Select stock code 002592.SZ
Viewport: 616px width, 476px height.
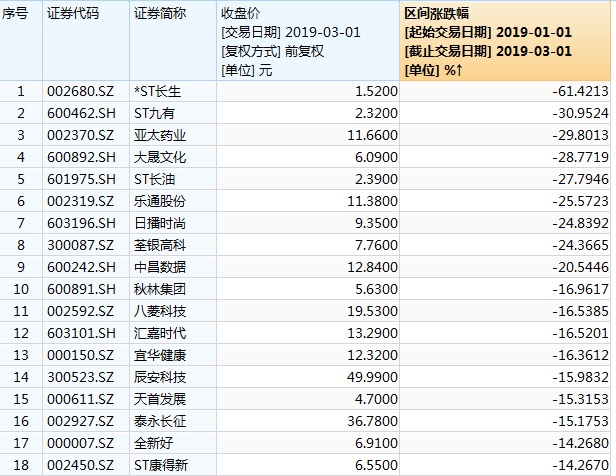pyautogui.click(x=86, y=311)
